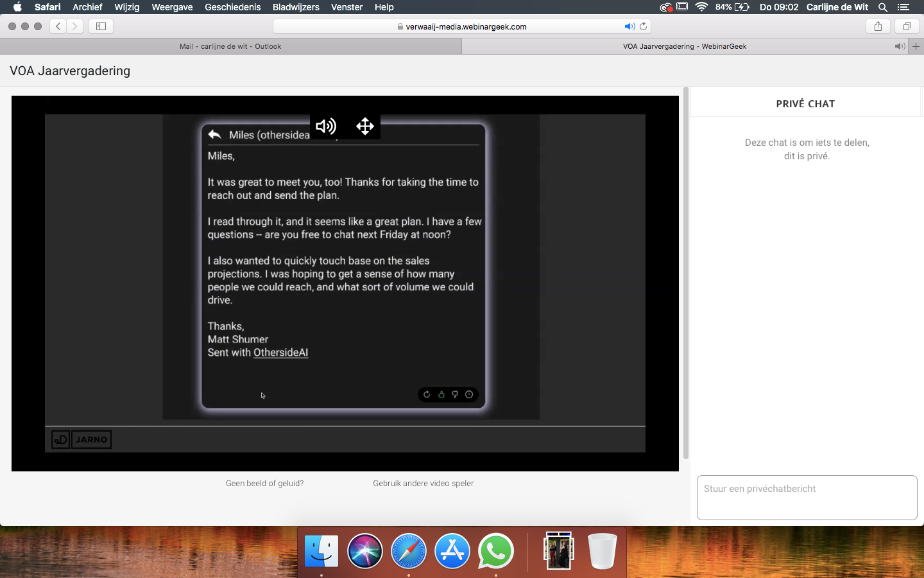Image resolution: width=924 pixels, height=578 pixels.
Task: Select the VOA Jaarvergadering WebinarGeek tab
Action: coord(685,46)
